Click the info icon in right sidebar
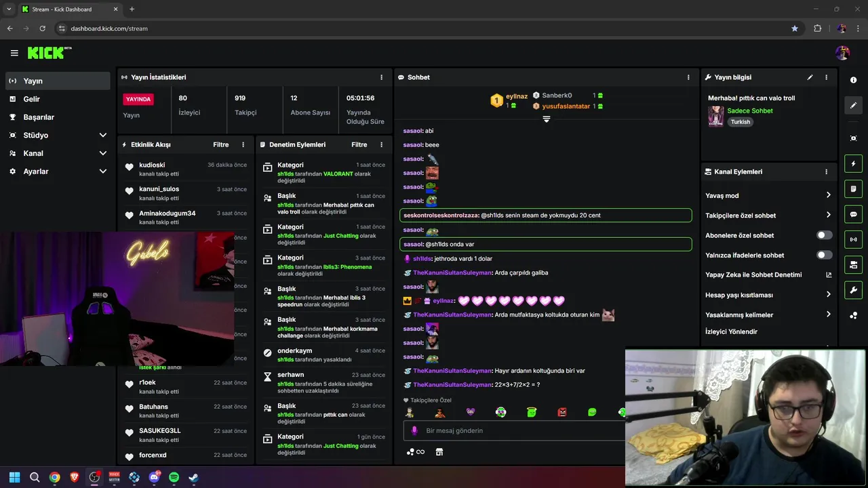Screen dimensions: 868x488 (x=853, y=80)
